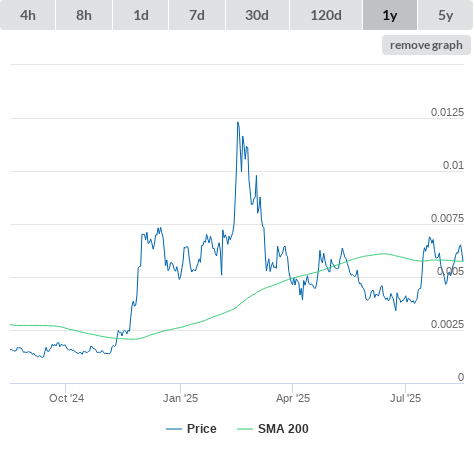Click the active 1y range tab
474x455 pixels.
click(390, 15)
